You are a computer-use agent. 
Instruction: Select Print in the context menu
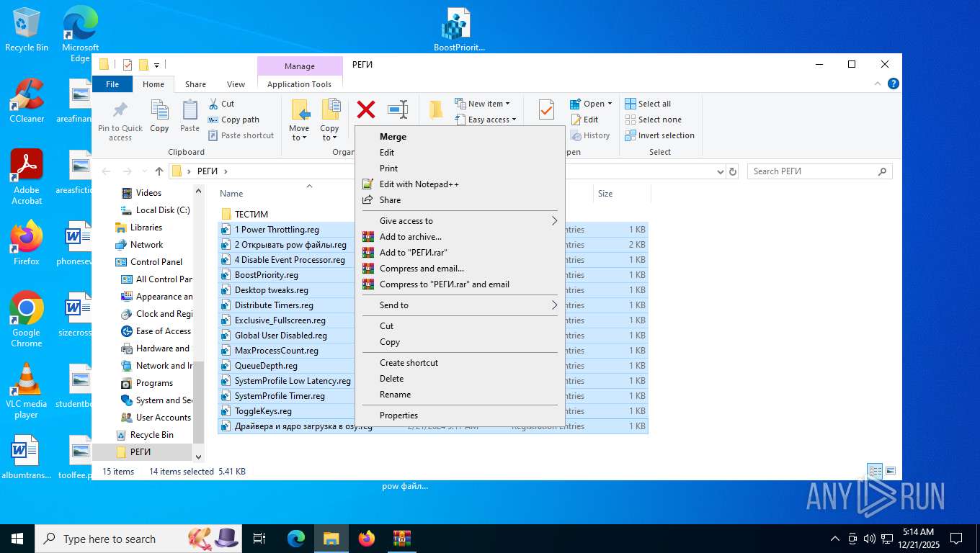pos(459,168)
